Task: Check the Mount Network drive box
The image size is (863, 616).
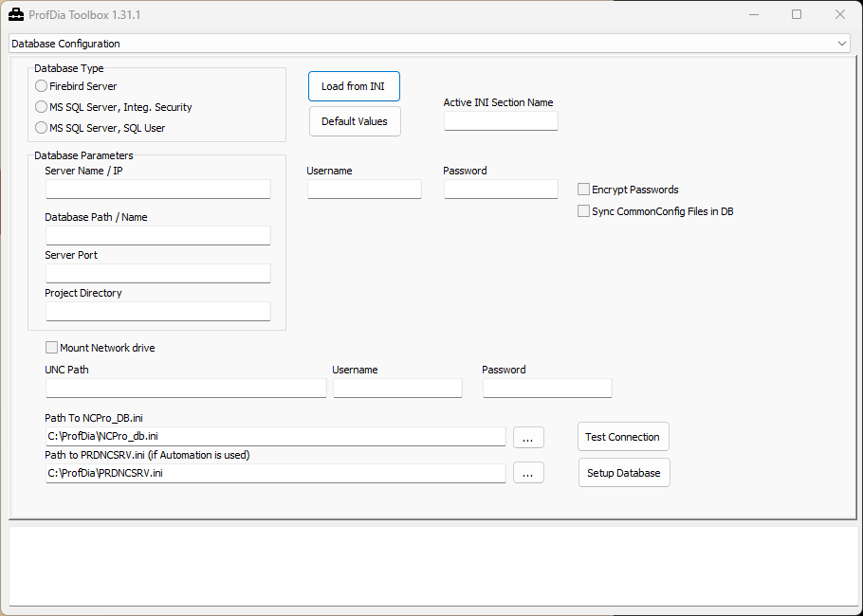Action: tap(52, 348)
